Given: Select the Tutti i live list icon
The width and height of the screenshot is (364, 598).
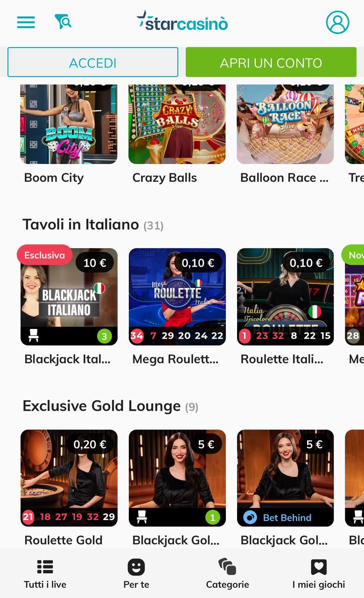Looking at the screenshot, I should click(45, 567).
